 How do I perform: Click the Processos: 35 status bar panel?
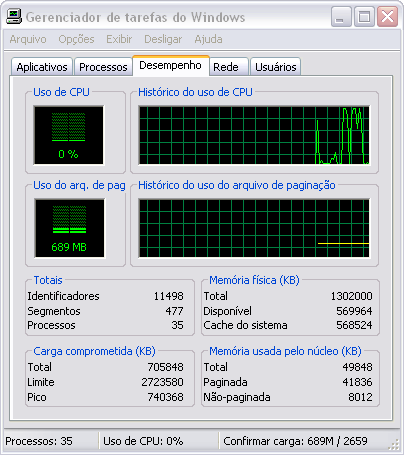tap(51, 441)
